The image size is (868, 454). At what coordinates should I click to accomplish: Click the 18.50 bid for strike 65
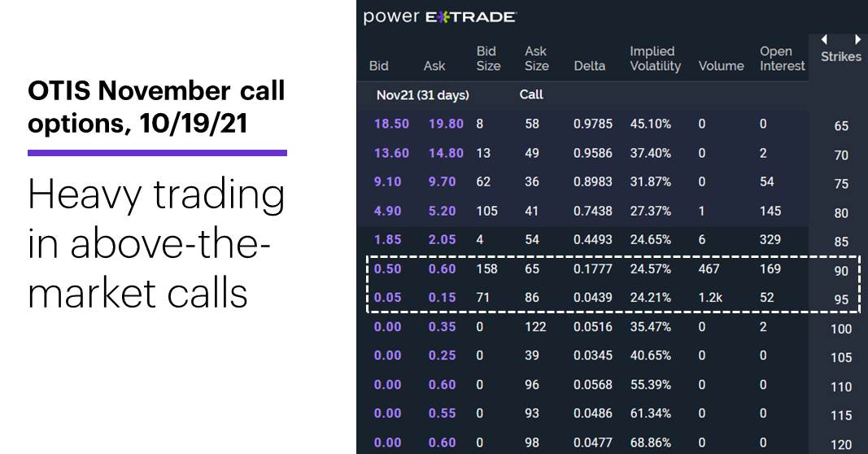391,124
